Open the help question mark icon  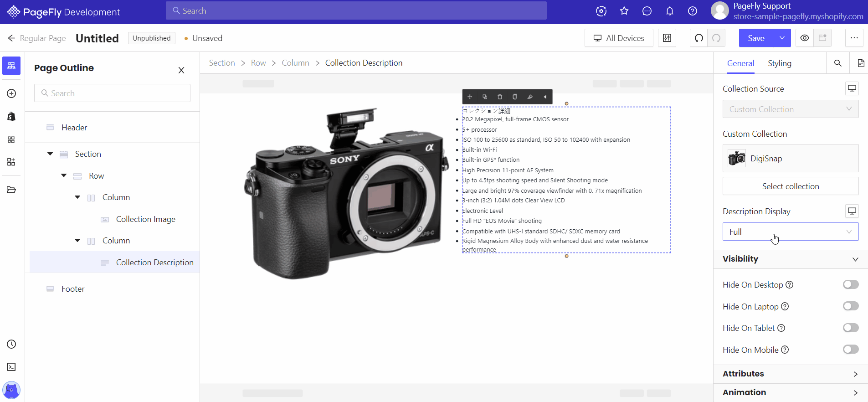coord(693,11)
